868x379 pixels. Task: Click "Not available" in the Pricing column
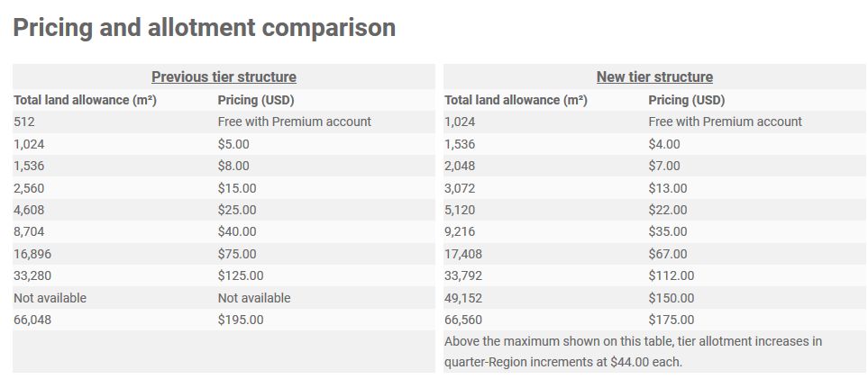click(x=254, y=297)
